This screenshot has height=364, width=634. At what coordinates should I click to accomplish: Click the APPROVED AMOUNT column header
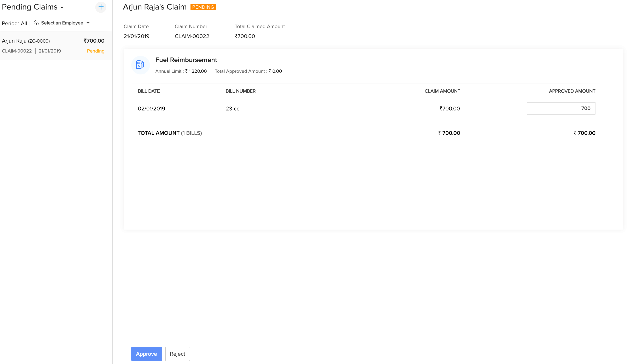coord(572,91)
